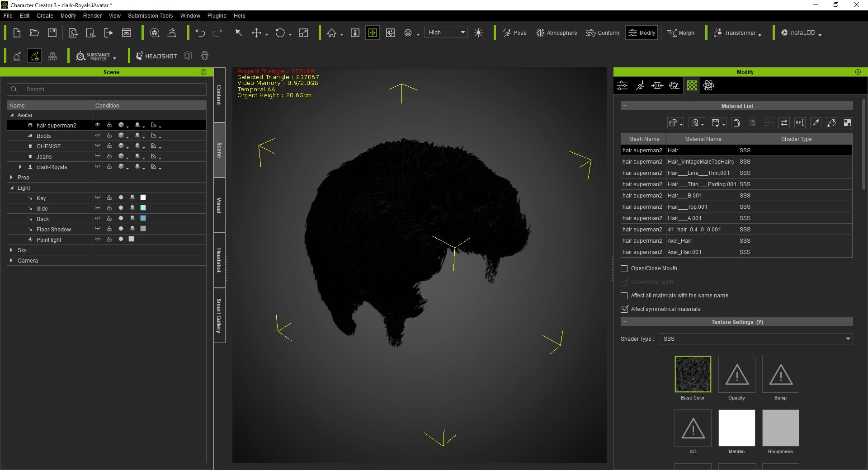Click the New Project icon

pos(17,33)
